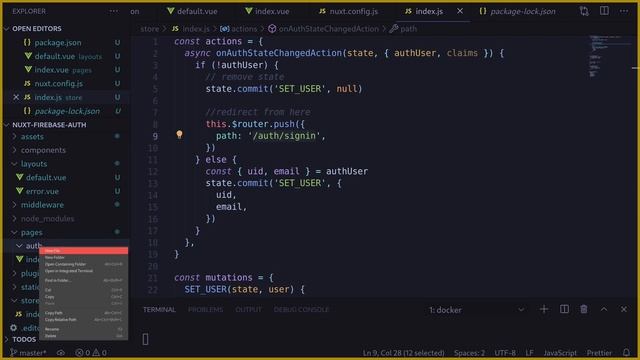This screenshot has width=640, height=360.
Task: Click the Prettier status bar item
Action: [599, 353]
